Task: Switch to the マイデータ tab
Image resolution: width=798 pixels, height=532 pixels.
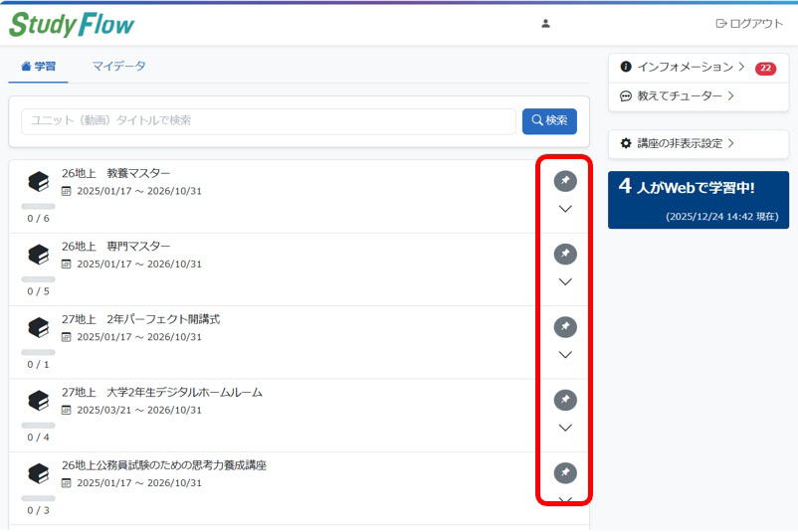Action: click(x=118, y=67)
